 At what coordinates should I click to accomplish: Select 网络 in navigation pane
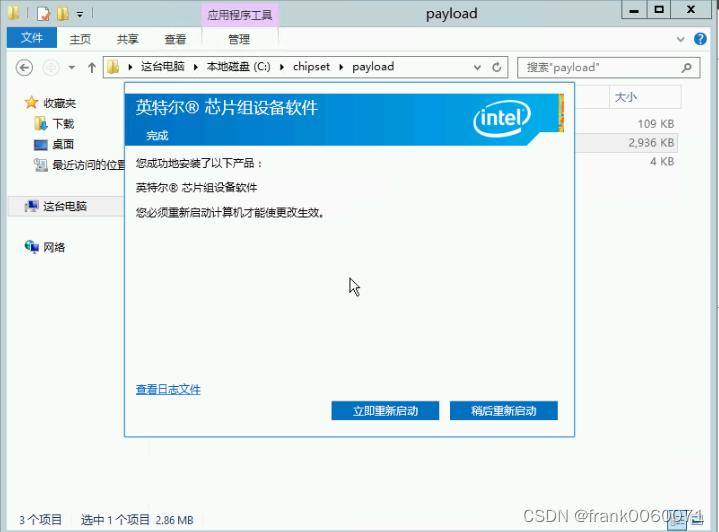[54, 248]
